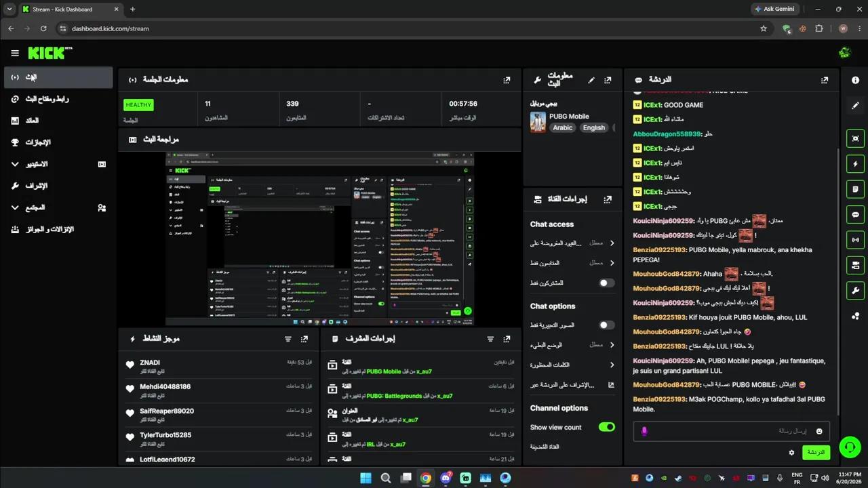Click the stream preview thumbnail
The width and height of the screenshot is (868, 488).
point(319,239)
